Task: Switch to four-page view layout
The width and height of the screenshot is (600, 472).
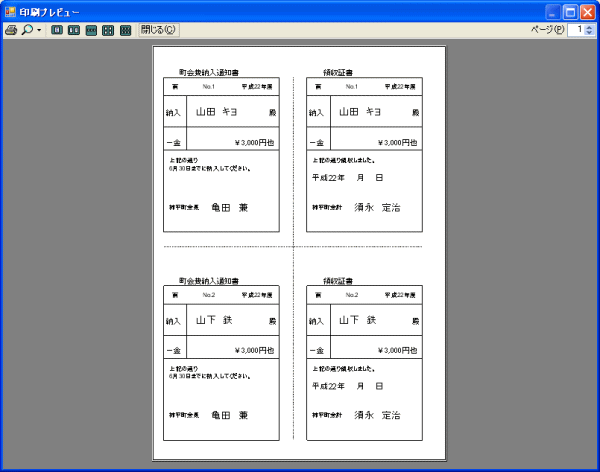Action: pyautogui.click(x=108, y=30)
